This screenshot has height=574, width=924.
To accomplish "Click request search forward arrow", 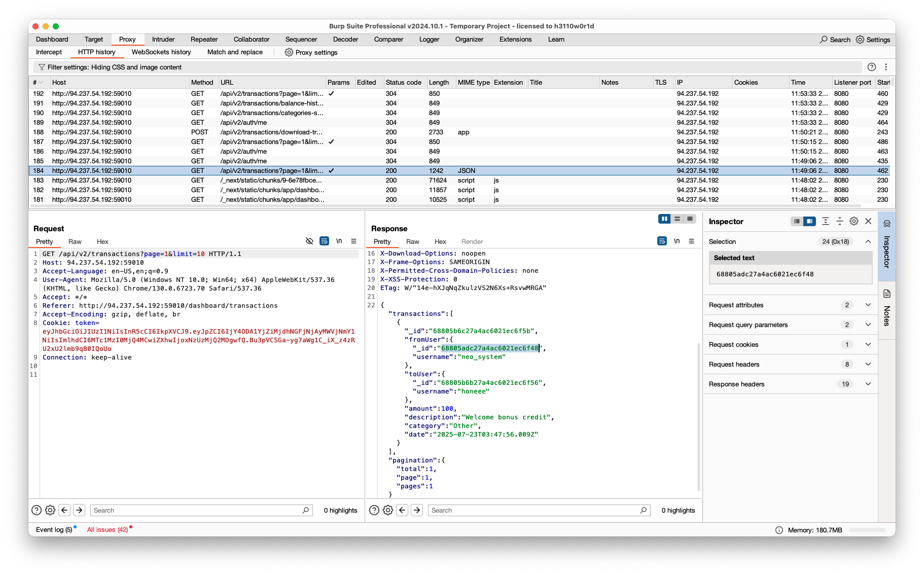I will (x=79, y=510).
